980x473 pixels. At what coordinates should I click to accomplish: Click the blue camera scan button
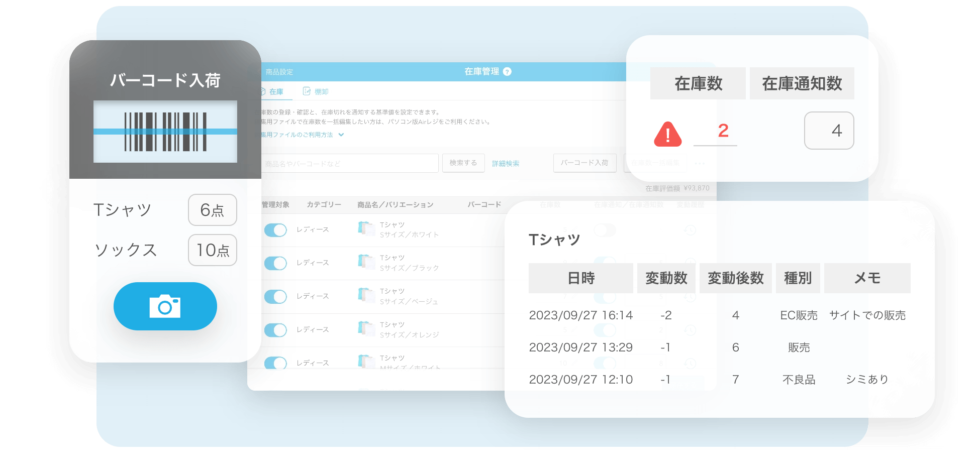[165, 306]
